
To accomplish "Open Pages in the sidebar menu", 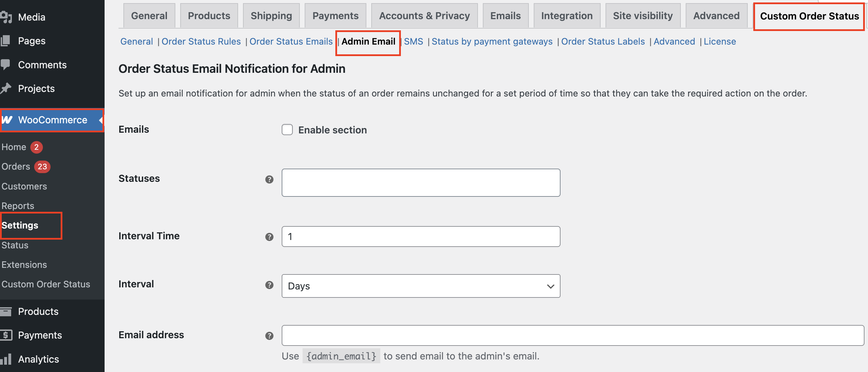I will point(32,41).
